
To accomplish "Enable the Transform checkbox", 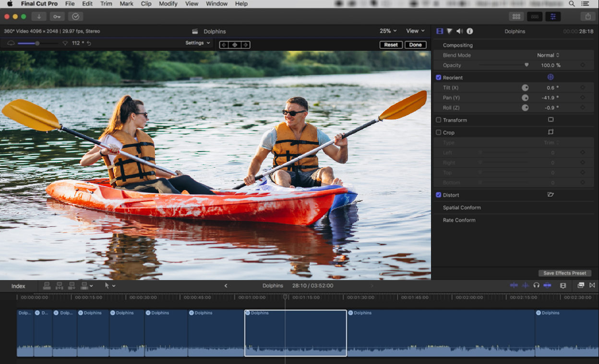I will 439,120.
